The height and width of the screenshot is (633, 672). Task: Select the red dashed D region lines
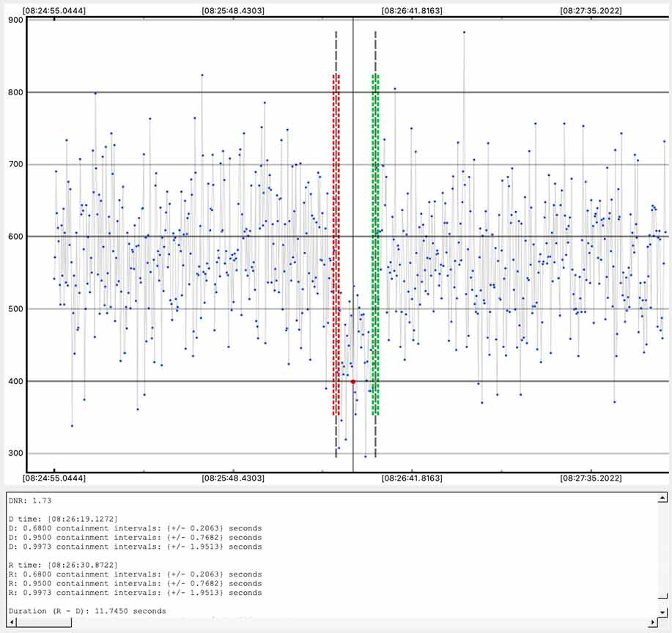coord(336,245)
